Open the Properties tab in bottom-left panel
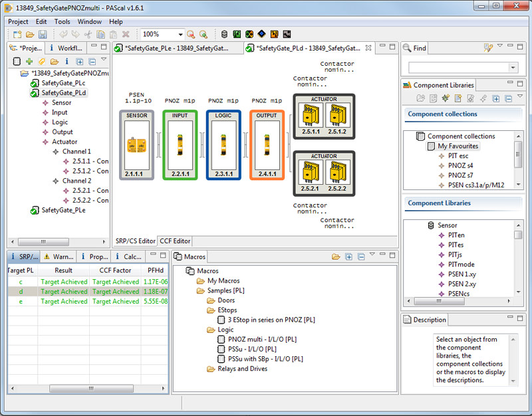The image size is (532, 416). click(94, 257)
